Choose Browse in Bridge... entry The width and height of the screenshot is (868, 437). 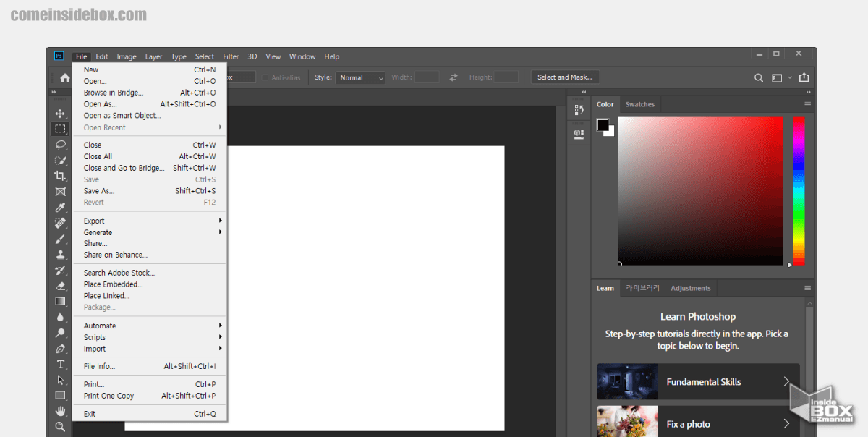(150, 93)
